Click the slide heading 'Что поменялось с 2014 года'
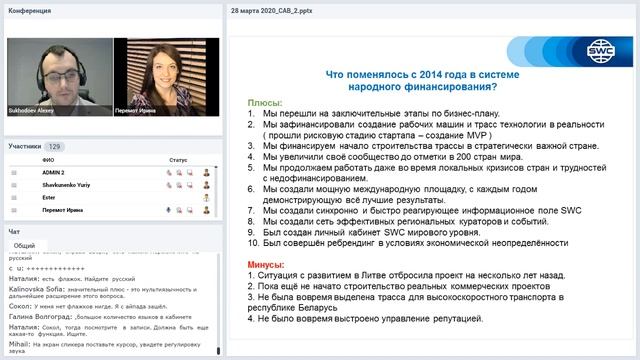 [422, 80]
